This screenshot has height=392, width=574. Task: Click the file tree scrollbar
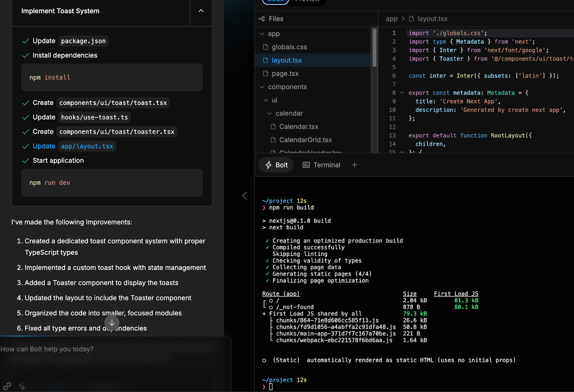click(375, 48)
